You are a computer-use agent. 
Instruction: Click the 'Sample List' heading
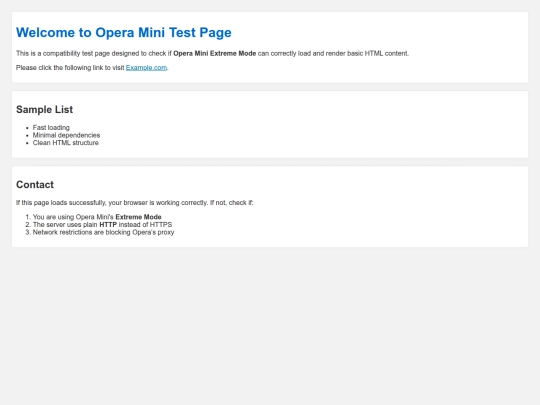coord(44,110)
